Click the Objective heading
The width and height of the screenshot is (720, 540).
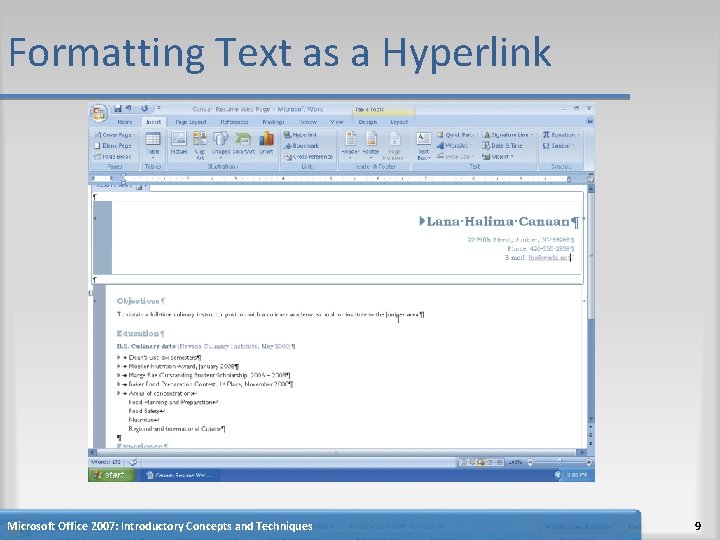(138, 301)
